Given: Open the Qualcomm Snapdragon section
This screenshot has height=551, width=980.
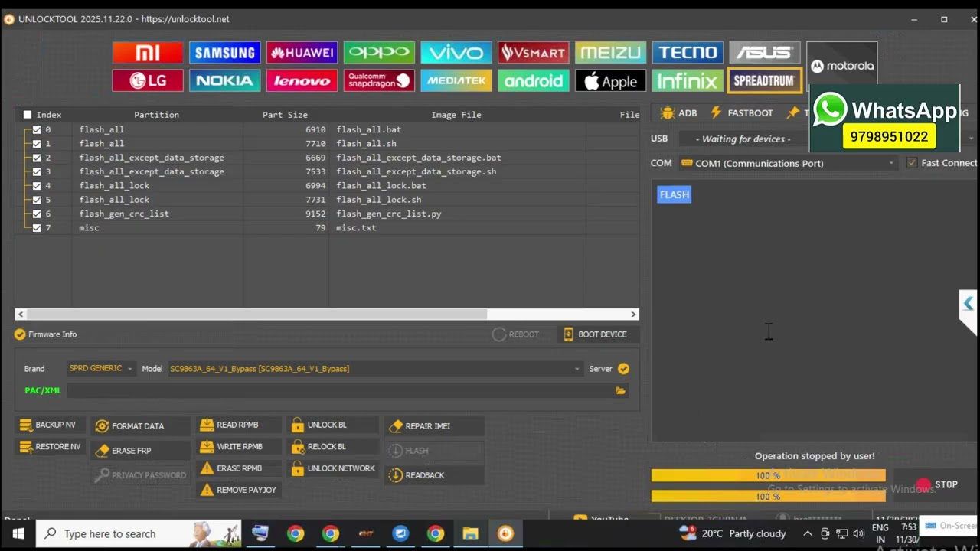Looking at the screenshot, I should click(x=379, y=80).
